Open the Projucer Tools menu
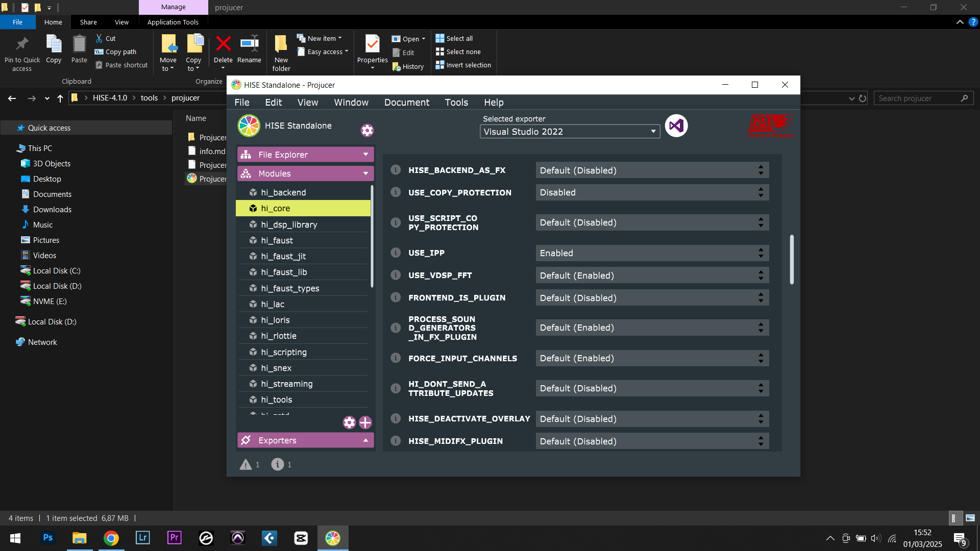 456,103
